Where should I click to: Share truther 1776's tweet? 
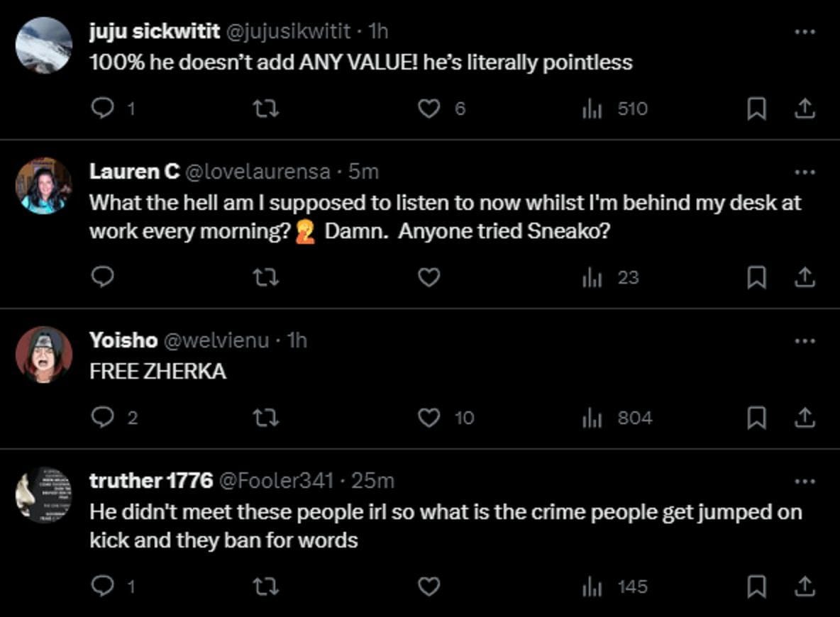(805, 587)
